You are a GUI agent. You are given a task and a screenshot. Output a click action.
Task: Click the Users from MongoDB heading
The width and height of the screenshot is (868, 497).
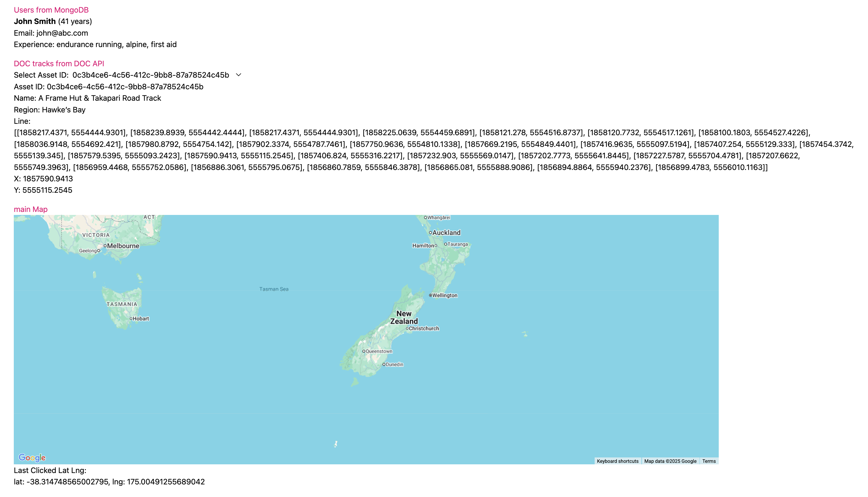[51, 10]
